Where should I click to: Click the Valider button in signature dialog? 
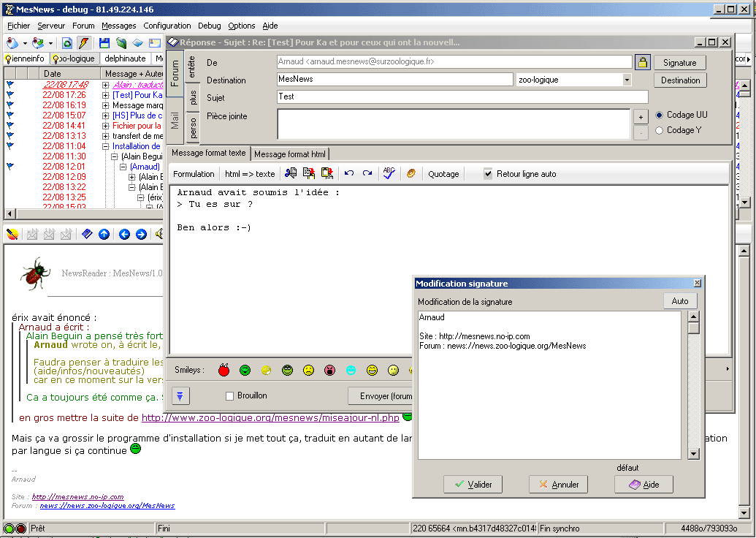pos(473,484)
